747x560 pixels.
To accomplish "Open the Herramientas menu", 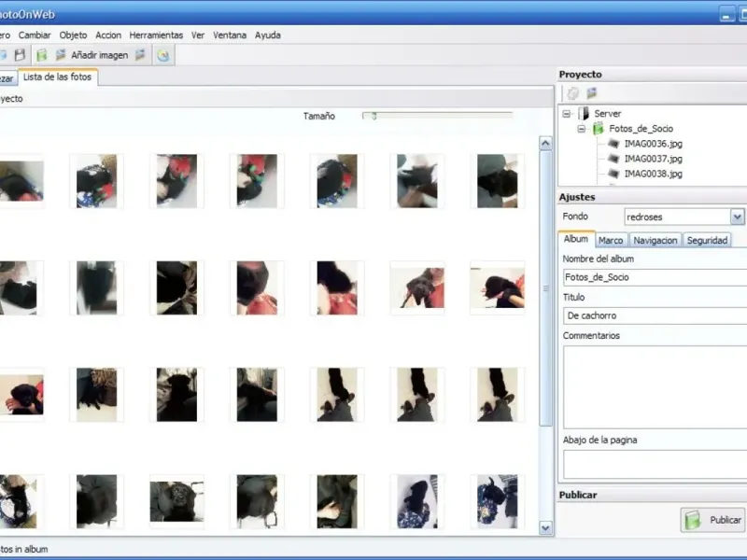I will coord(156,35).
